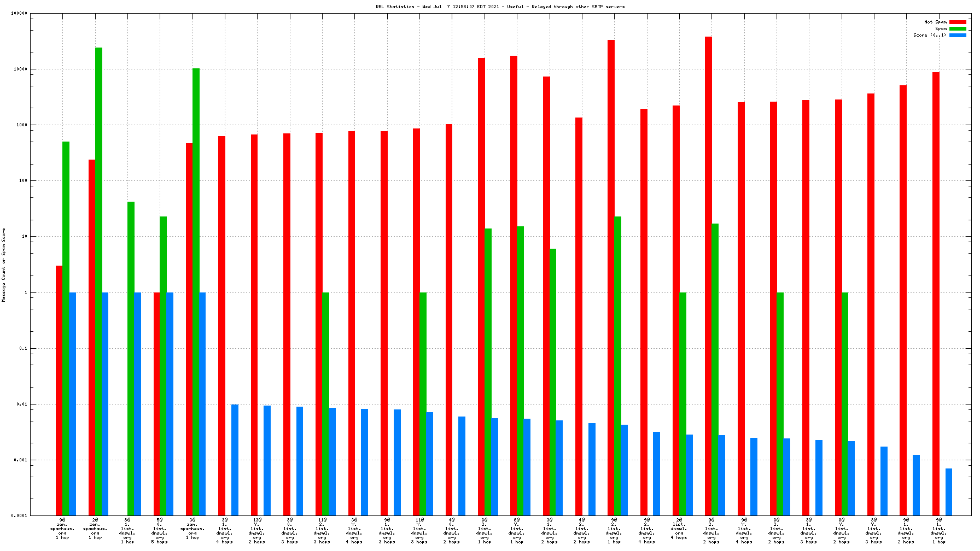The image size is (980, 551).
Task: Click the blue Score legend swatch
Action: 958,36
